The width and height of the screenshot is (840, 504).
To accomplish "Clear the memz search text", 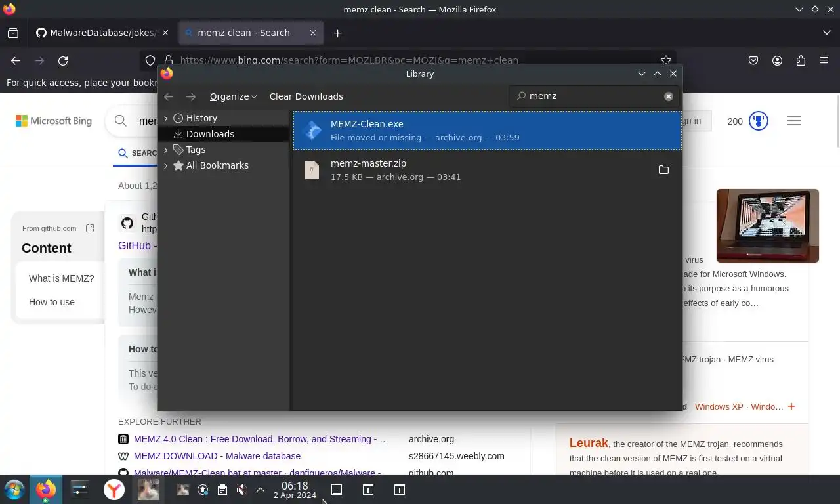I will [668, 96].
